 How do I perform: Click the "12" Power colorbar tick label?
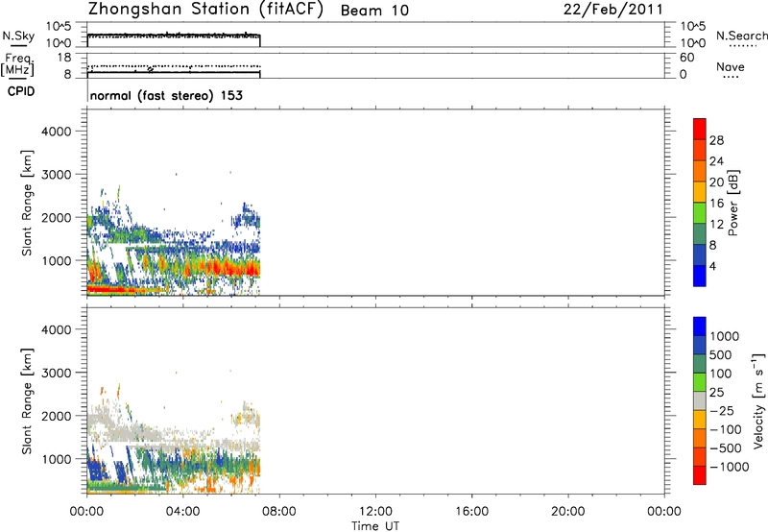point(716,225)
